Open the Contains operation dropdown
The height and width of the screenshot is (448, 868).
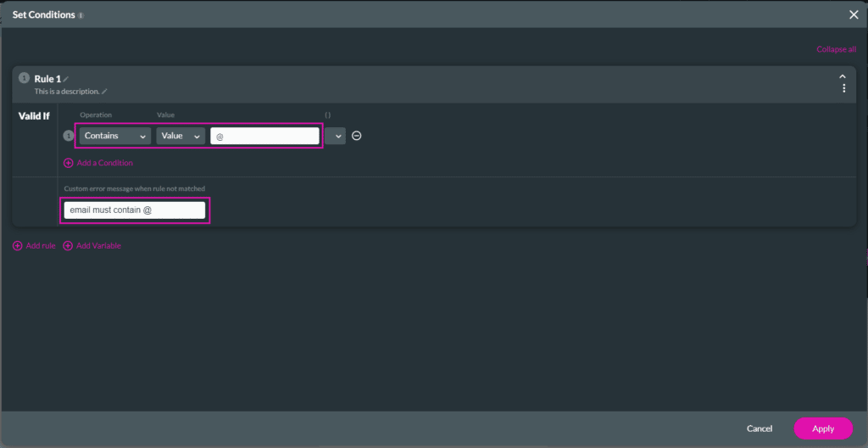click(115, 136)
